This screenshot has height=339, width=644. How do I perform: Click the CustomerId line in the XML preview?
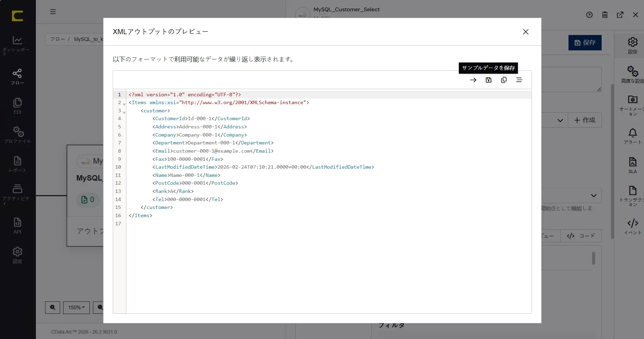201,118
